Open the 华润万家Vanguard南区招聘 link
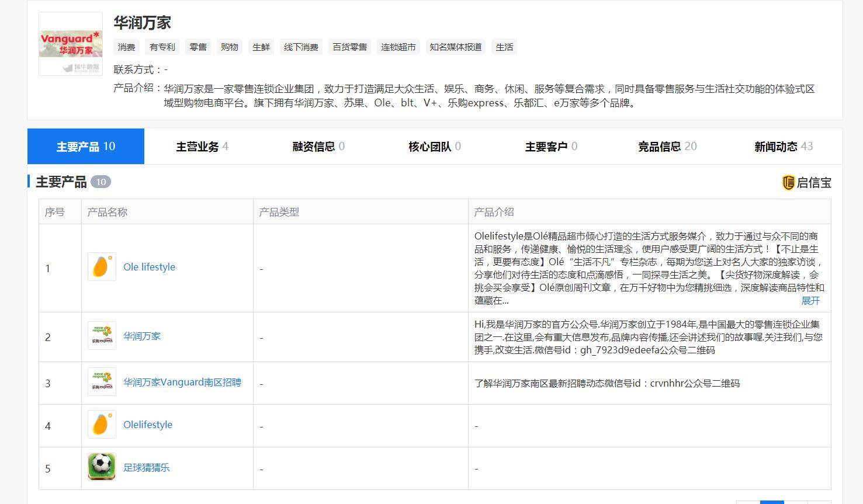This screenshot has width=863, height=504. point(182,382)
